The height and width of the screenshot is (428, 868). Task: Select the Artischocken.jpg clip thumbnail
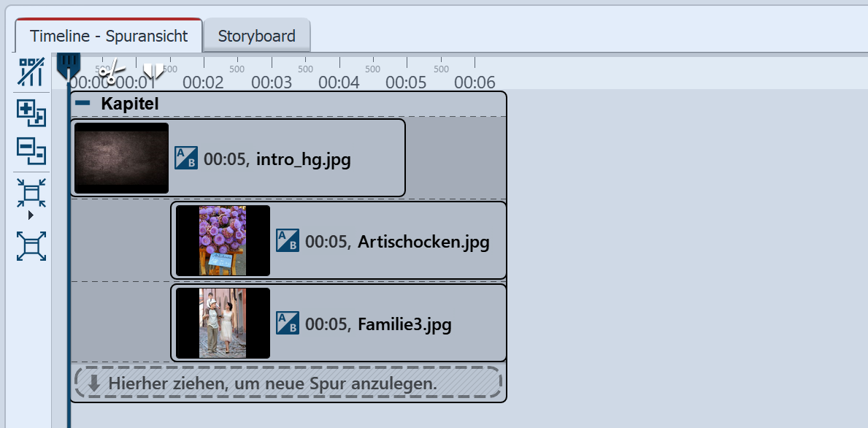pos(222,240)
